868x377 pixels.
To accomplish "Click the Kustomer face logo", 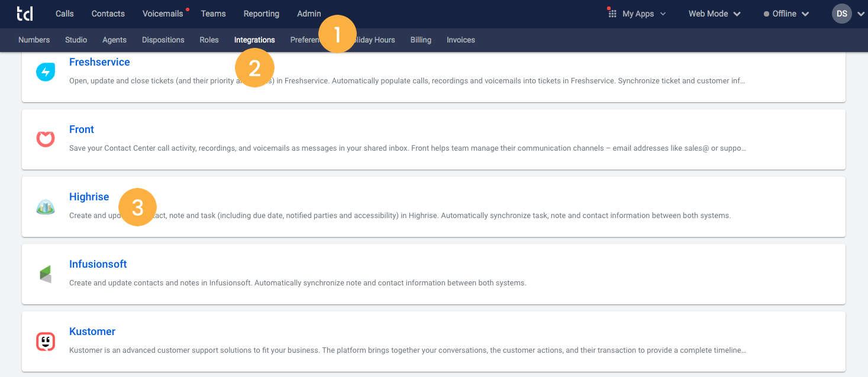I will 46,342.
